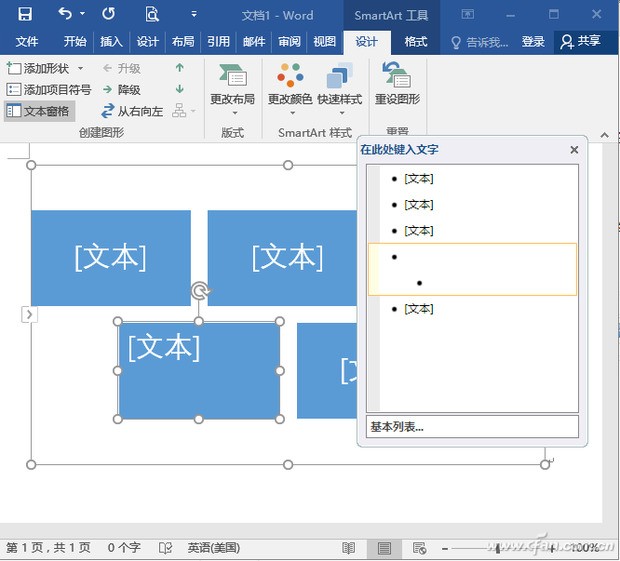This screenshot has width=620, height=561.
Task: Switch to web layout view in status bar
Action: point(419,548)
